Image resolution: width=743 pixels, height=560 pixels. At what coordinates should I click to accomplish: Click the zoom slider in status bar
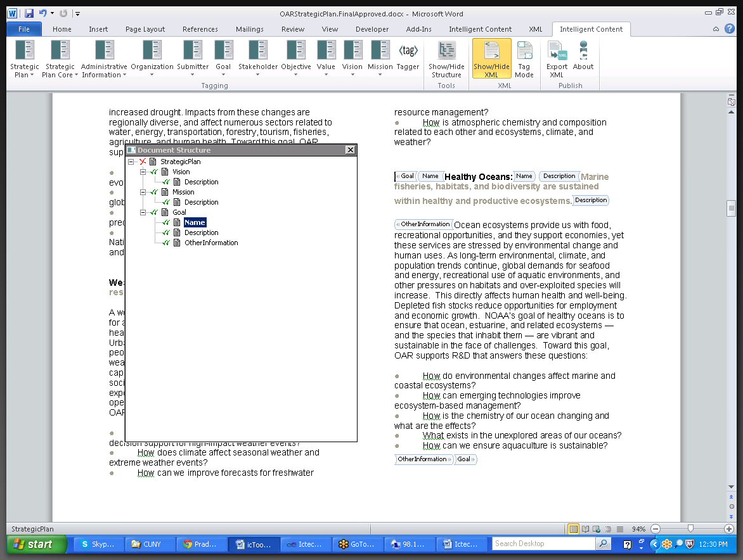(692, 529)
